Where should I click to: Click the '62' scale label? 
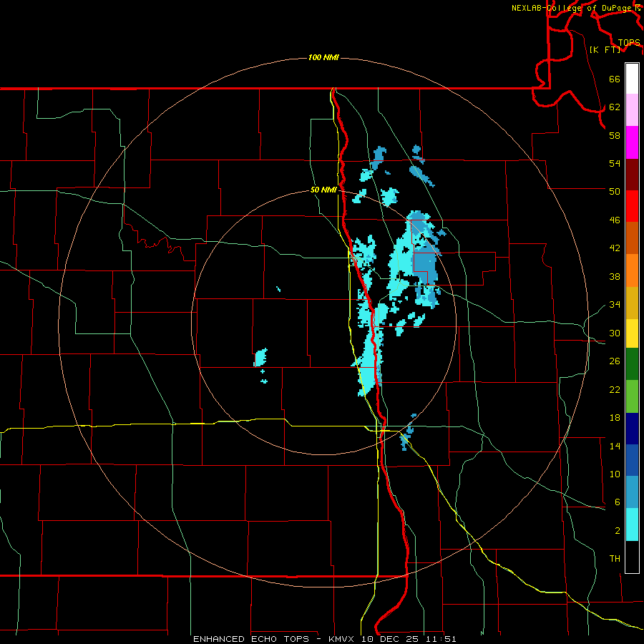[x=615, y=107]
